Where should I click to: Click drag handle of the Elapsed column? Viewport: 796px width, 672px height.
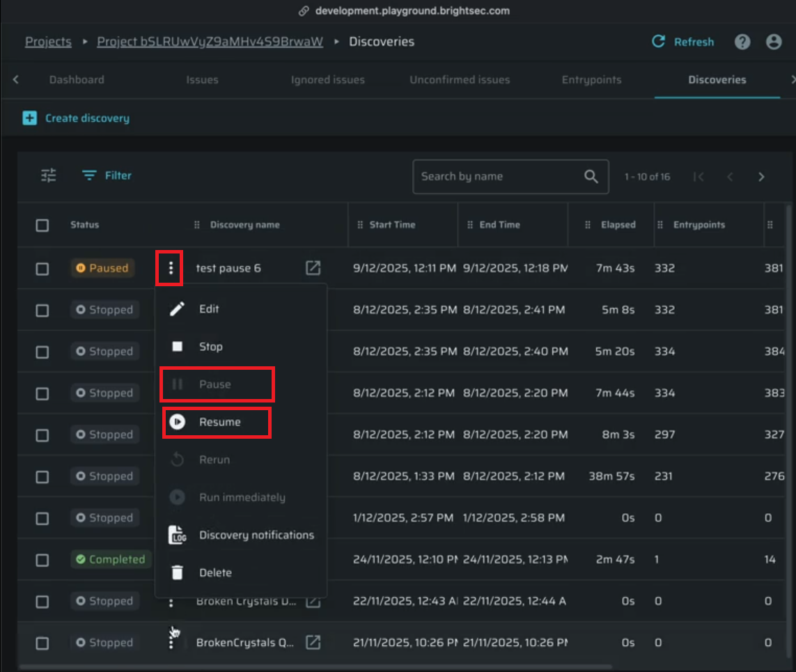(588, 225)
